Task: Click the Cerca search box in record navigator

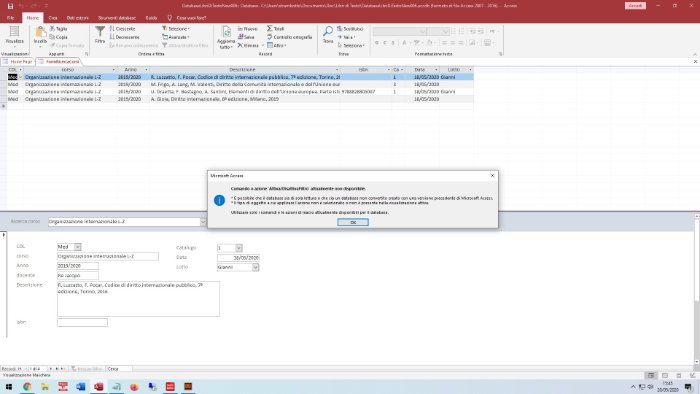Action: (x=119, y=369)
